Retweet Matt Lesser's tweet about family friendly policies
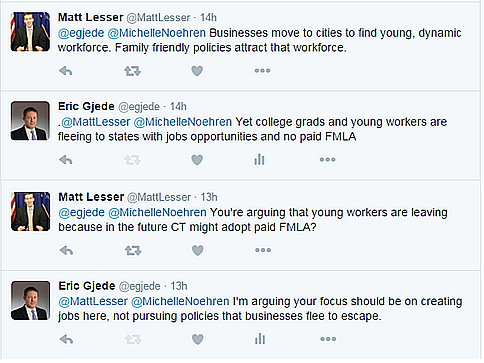 (132, 71)
